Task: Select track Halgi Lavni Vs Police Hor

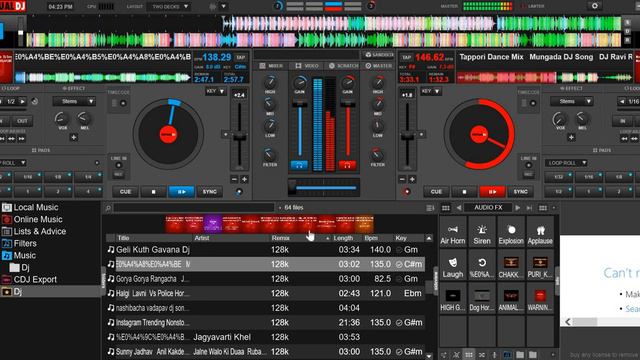Action: [265, 293]
